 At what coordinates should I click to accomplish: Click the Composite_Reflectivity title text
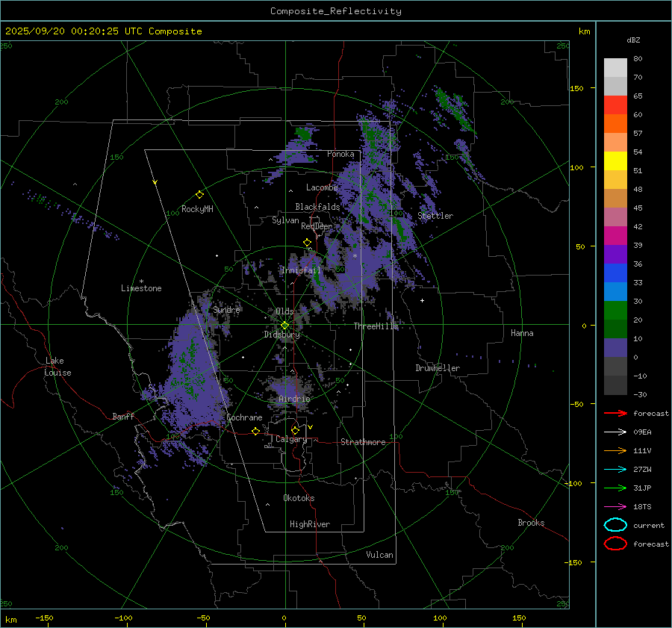tap(335, 11)
